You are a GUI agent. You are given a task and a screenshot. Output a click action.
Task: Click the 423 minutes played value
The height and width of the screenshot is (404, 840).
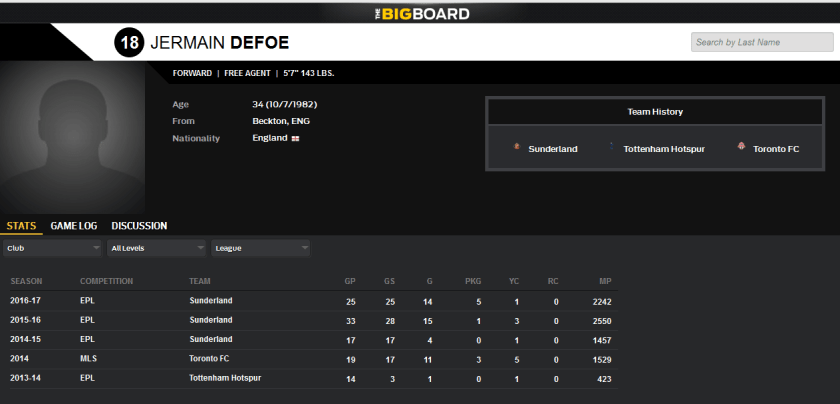[604, 379]
